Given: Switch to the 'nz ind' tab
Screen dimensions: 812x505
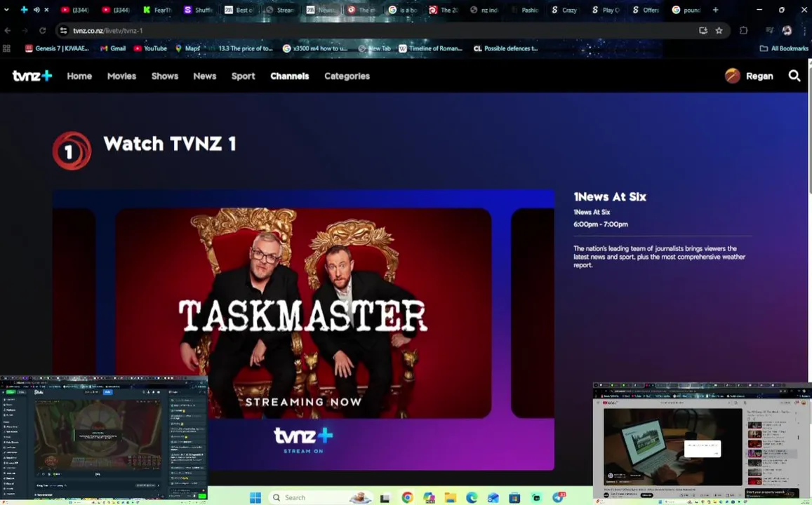Looking at the screenshot, I should tap(484, 10).
